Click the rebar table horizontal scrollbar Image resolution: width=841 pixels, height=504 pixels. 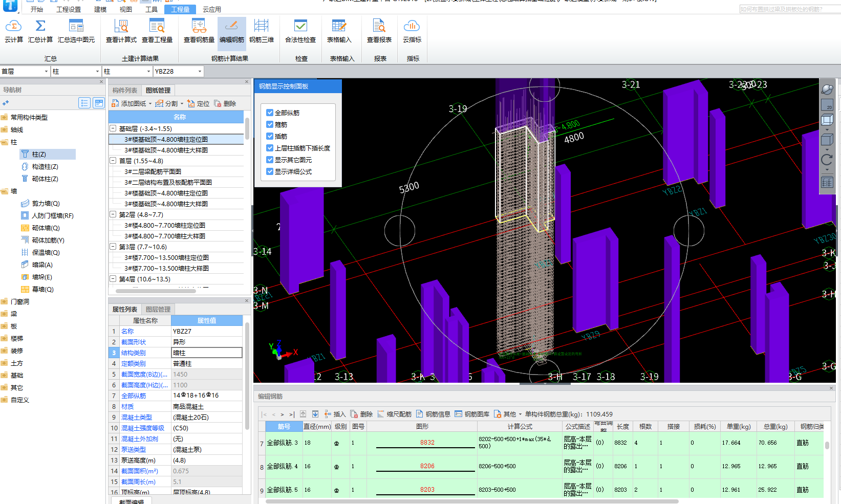click(x=471, y=501)
